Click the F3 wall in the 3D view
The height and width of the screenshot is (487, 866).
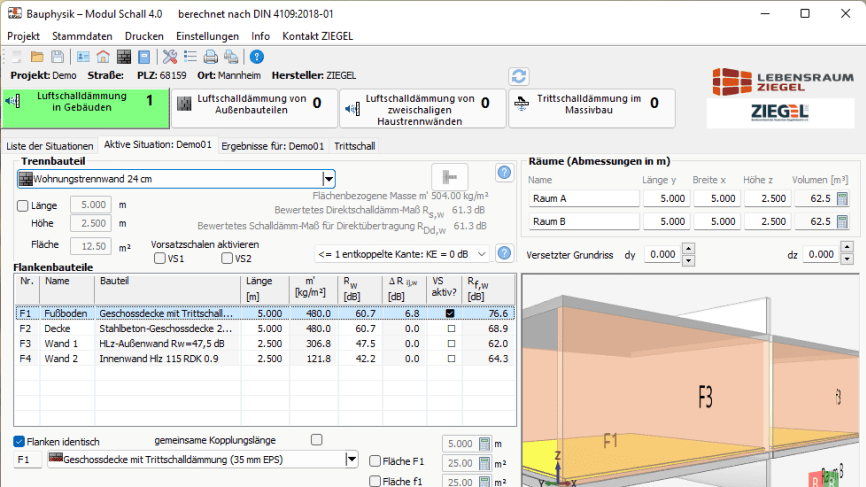click(705, 396)
